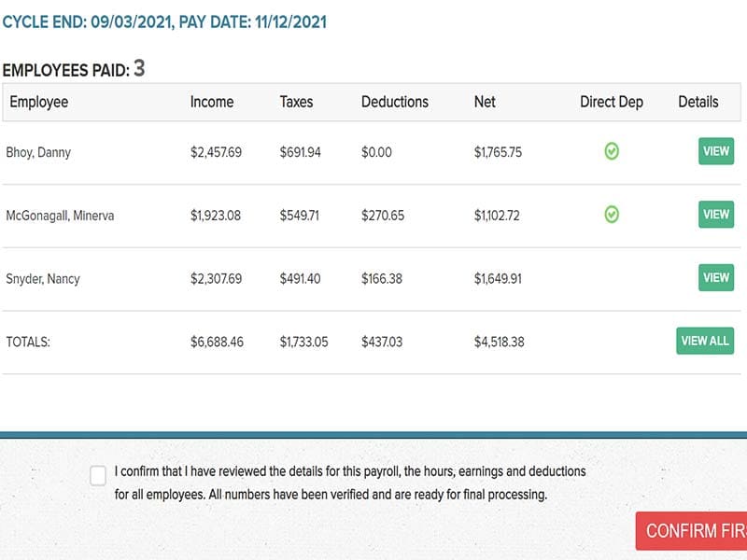View details for Minerva McGonagall

(x=715, y=215)
